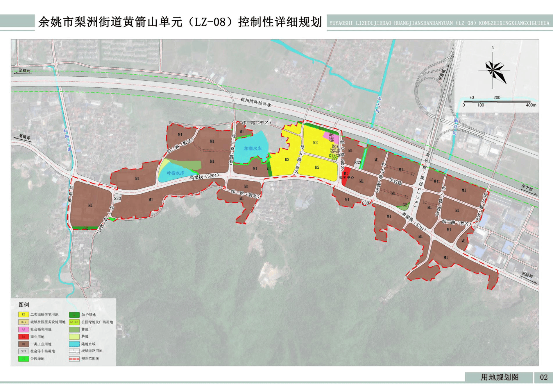Click the page number 02
The image size is (553, 392).
coord(544,377)
